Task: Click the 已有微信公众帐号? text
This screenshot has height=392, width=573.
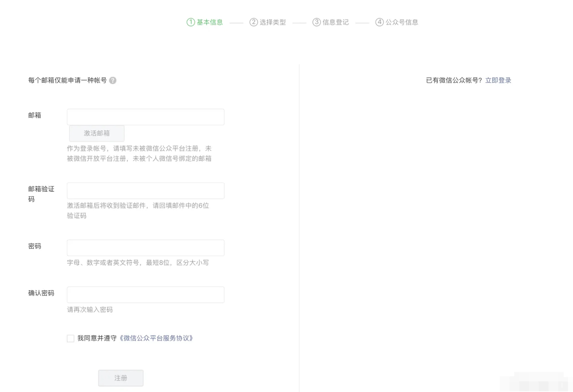Action: [x=454, y=80]
